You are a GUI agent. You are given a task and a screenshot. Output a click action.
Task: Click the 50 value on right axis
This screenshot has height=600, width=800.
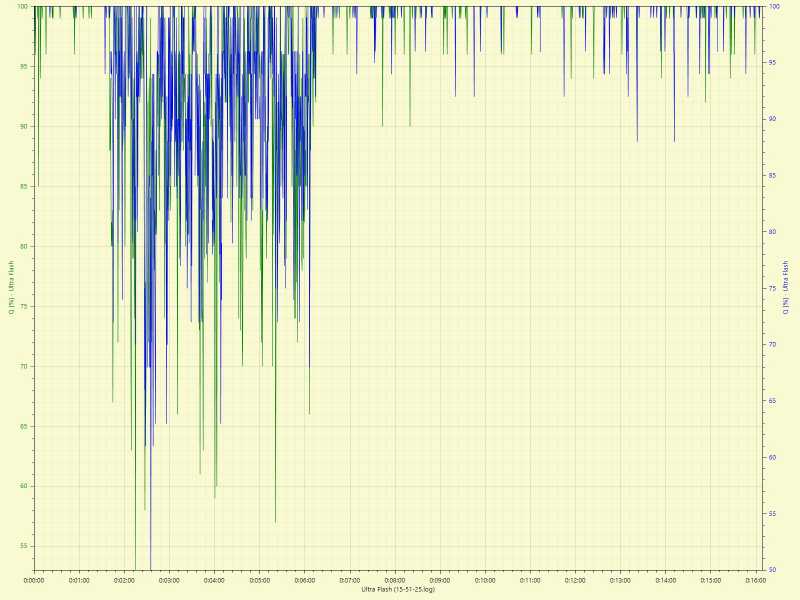click(772, 570)
